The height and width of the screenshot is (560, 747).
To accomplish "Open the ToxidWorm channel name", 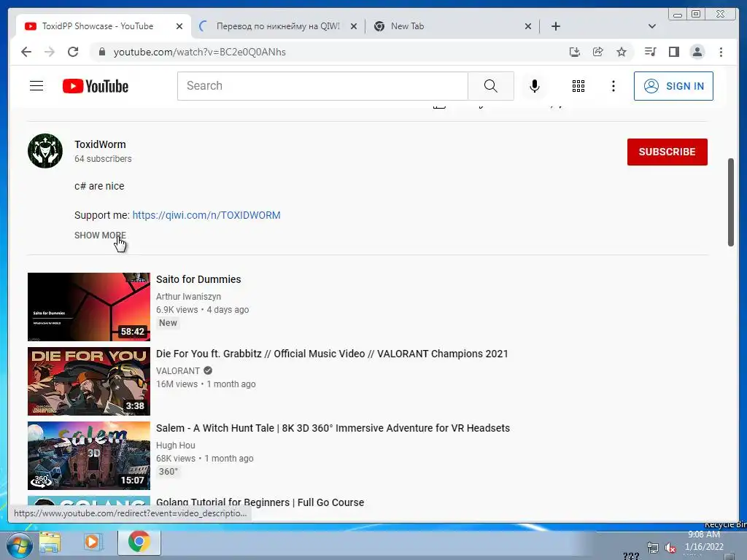I will 100,144.
